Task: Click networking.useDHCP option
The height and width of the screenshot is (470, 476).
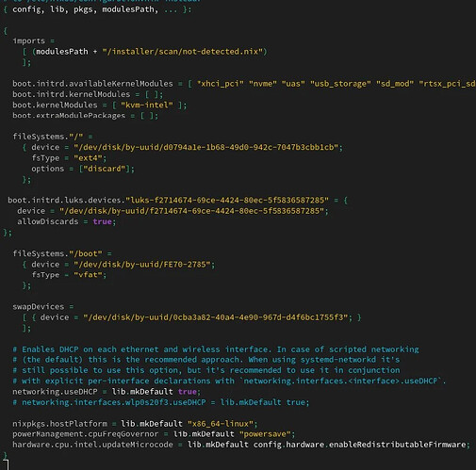Action: (55, 392)
